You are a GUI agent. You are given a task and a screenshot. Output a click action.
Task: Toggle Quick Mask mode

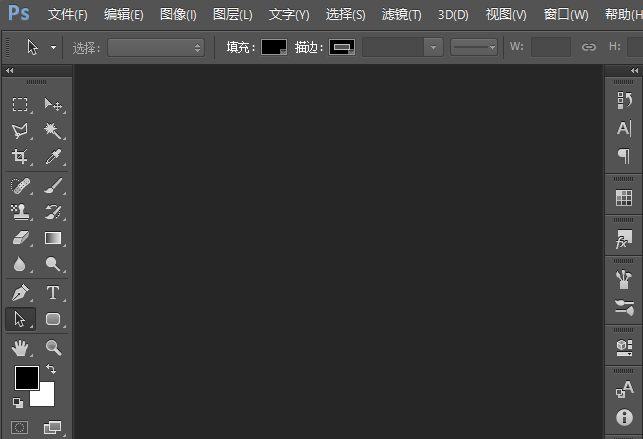(x=19, y=428)
